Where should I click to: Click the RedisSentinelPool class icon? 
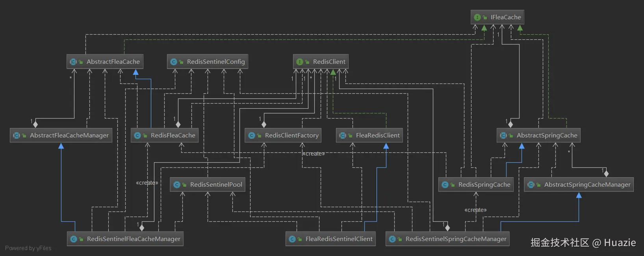(177, 185)
